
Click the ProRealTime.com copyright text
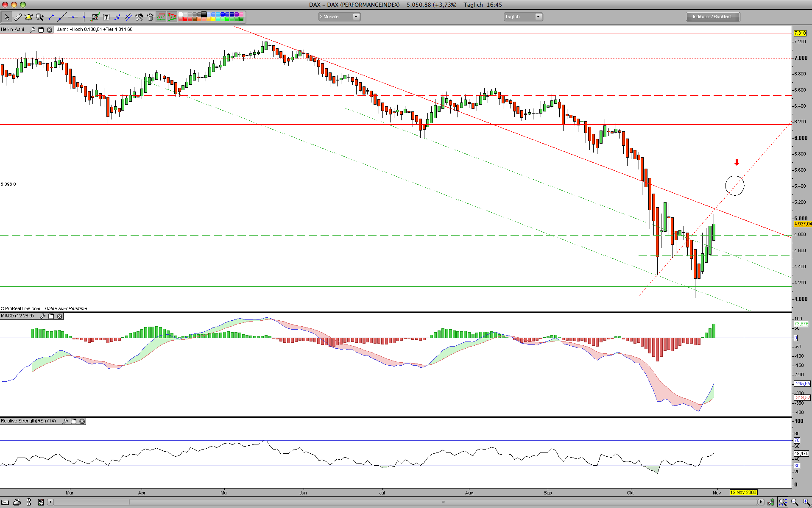tap(20, 308)
